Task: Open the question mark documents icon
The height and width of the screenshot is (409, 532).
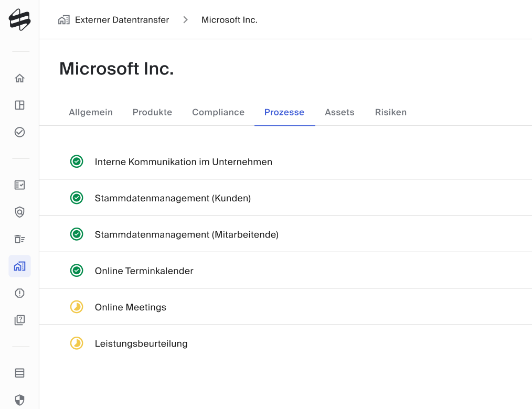Action: 20,320
